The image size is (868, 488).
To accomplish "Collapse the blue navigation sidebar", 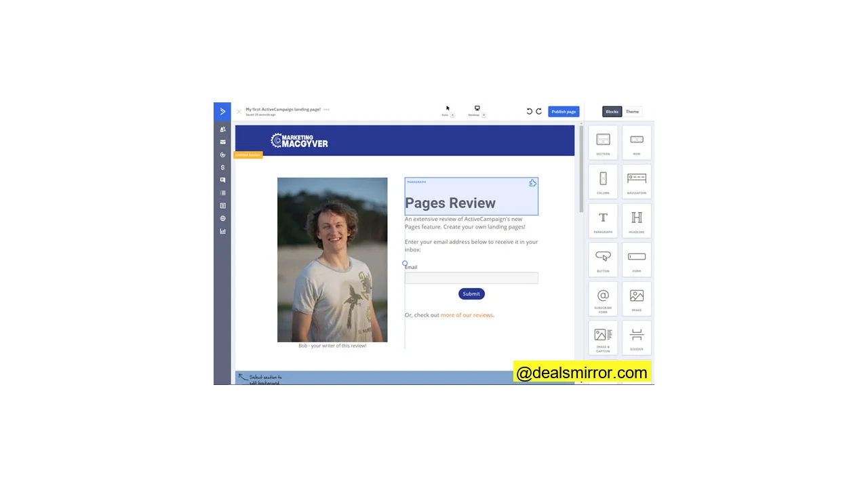I will pos(222,111).
